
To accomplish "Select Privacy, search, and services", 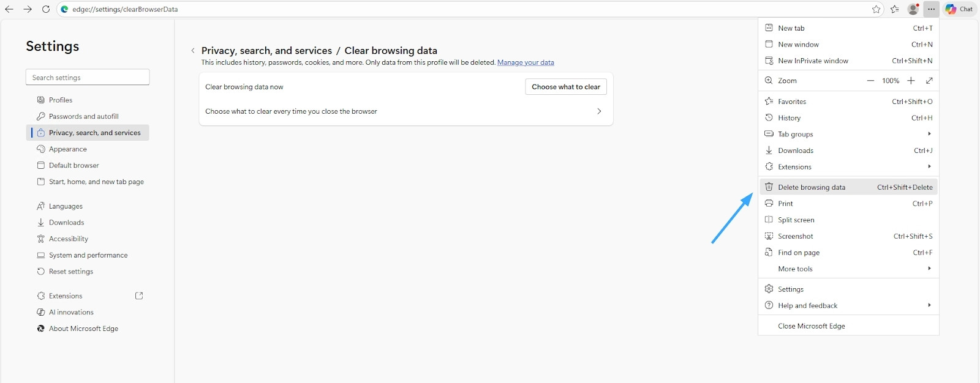I will pyautogui.click(x=88, y=133).
